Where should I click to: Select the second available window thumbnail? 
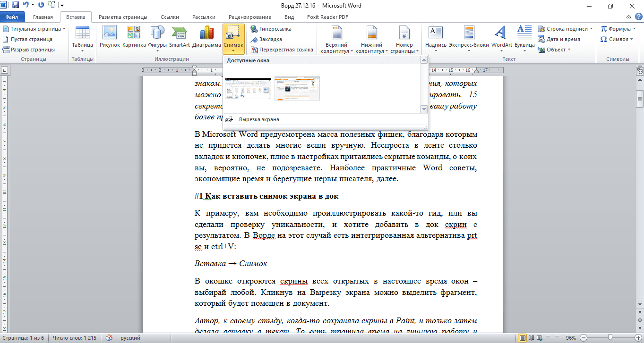click(x=297, y=88)
